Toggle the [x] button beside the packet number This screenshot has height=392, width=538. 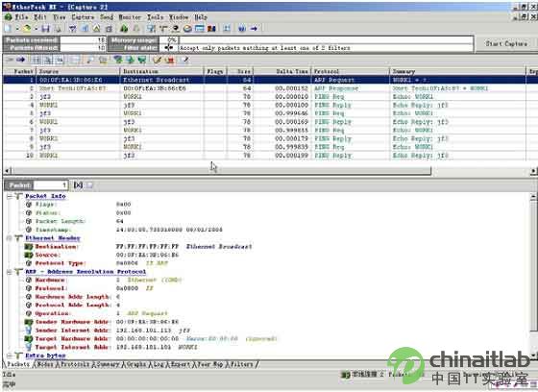78,185
